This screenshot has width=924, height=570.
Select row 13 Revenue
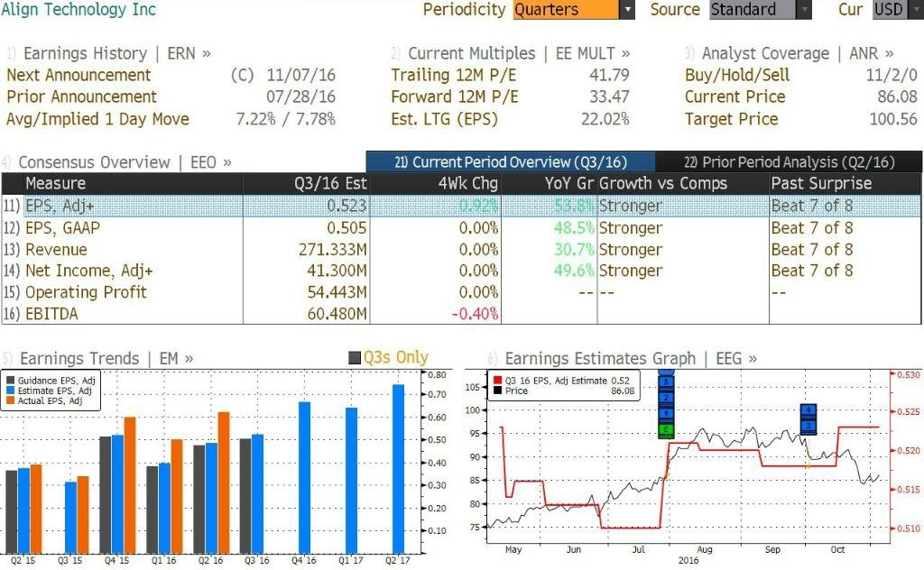tap(461, 250)
